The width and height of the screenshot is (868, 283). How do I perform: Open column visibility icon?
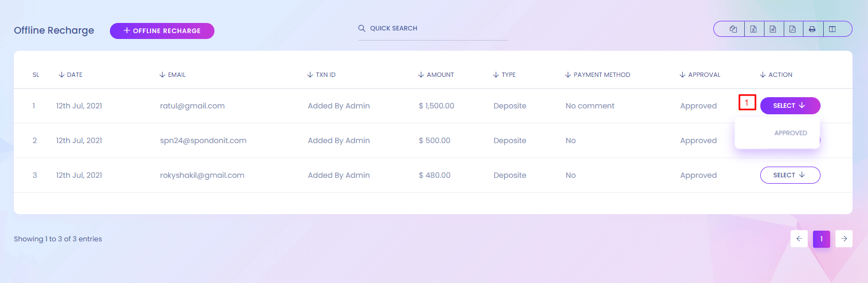(x=832, y=29)
